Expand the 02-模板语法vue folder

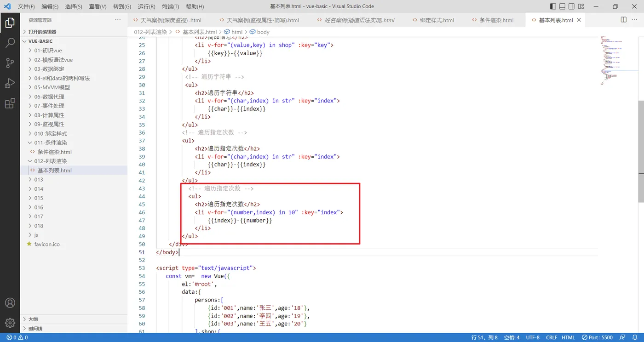coord(74,60)
